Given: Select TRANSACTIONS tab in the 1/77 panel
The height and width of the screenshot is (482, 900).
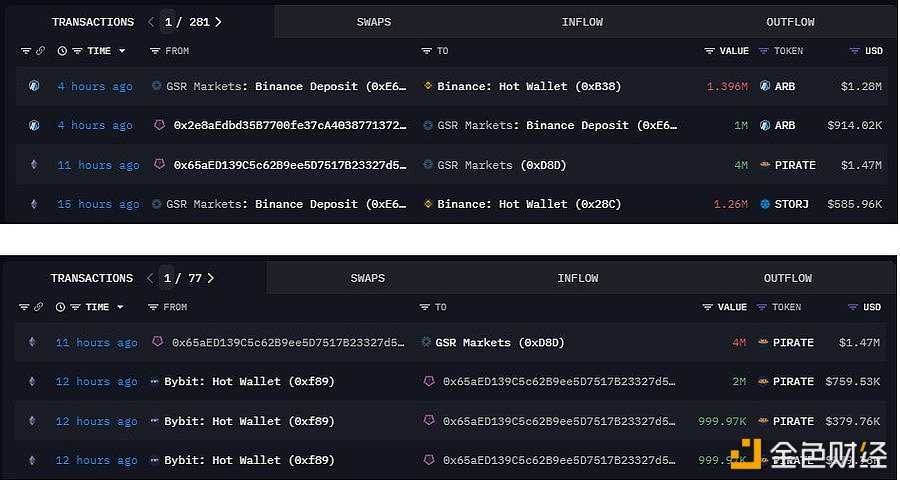Looking at the screenshot, I should pyautogui.click(x=91, y=278).
